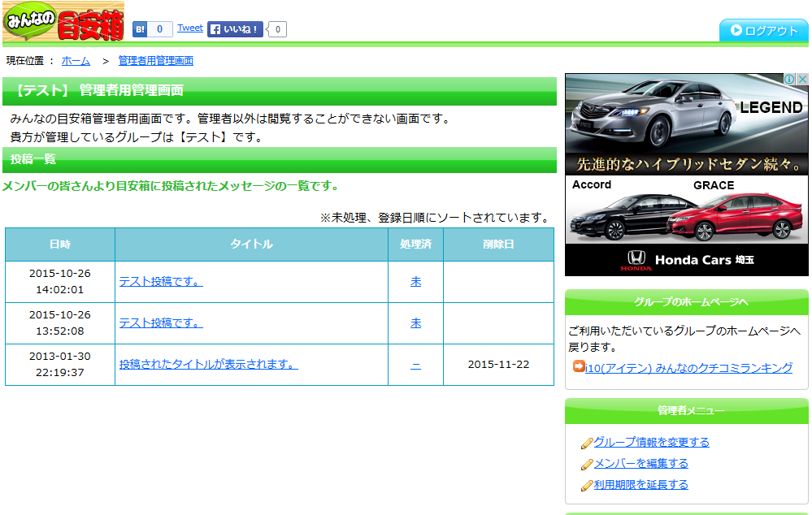Screen dimensions: 812x515
Task: Click the みんなの目安箱 site logo
Action: pyautogui.click(x=63, y=23)
